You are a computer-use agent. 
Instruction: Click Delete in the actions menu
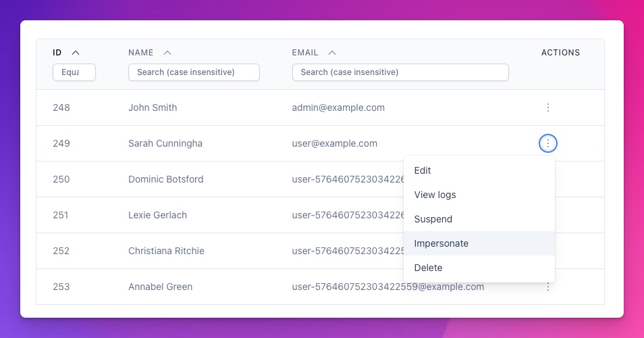click(428, 268)
